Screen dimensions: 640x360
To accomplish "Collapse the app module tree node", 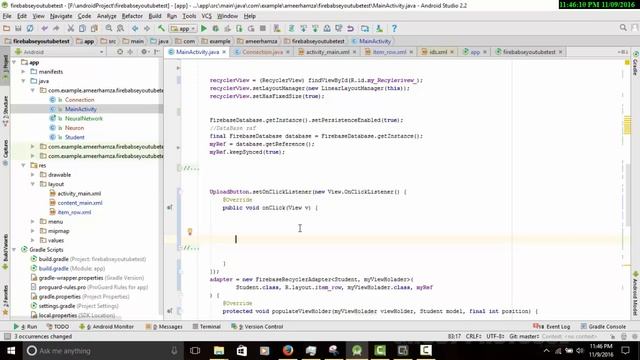I will 14,62.
